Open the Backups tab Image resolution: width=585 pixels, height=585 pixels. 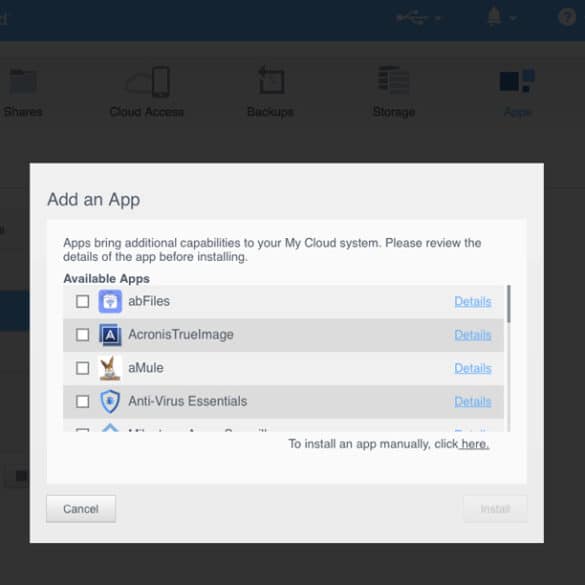270,92
